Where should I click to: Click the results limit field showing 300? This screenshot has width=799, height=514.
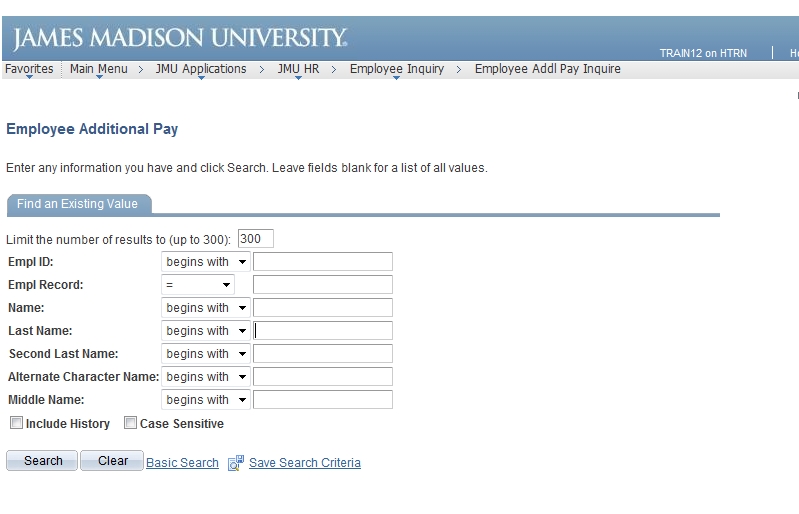pos(256,238)
